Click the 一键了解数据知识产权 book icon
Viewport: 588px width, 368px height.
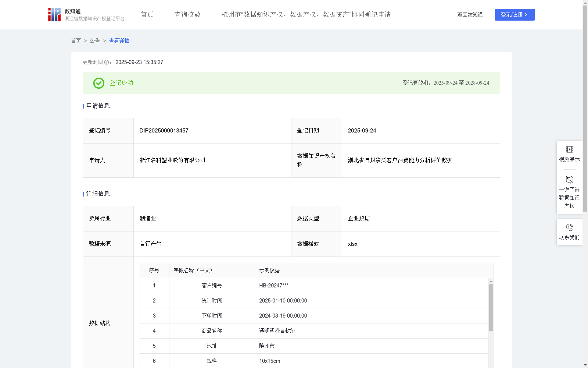pyautogui.click(x=569, y=180)
